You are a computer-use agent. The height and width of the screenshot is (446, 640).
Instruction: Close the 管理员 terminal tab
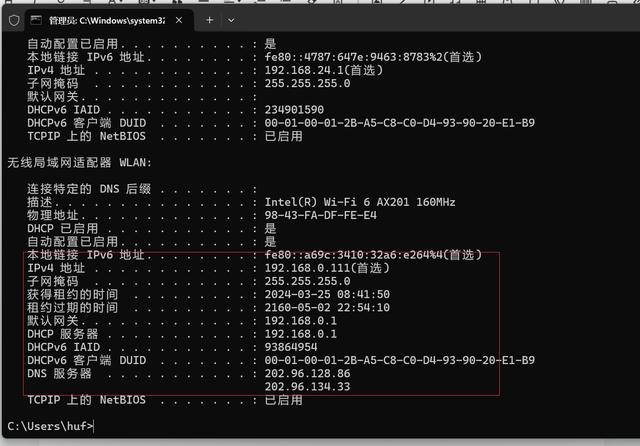click(x=179, y=20)
